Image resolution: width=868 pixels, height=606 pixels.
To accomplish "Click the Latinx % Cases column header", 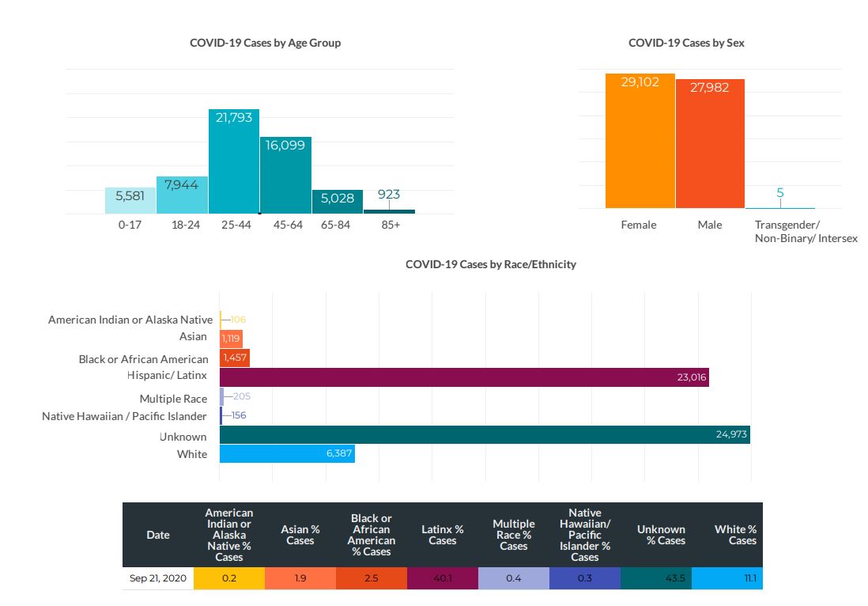I will click(x=442, y=535).
